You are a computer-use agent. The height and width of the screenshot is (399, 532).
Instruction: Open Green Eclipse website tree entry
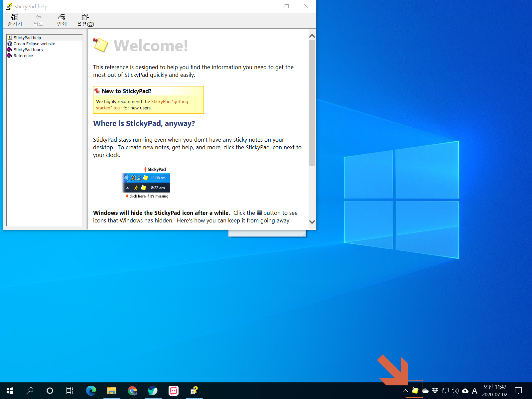pyautogui.click(x=31, y=44)
